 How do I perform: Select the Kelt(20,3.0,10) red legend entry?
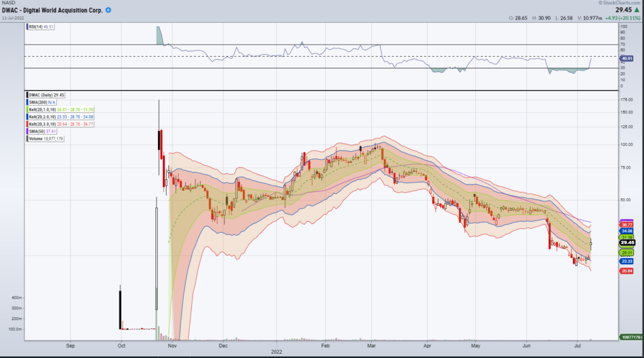click(x=60, y=124)
